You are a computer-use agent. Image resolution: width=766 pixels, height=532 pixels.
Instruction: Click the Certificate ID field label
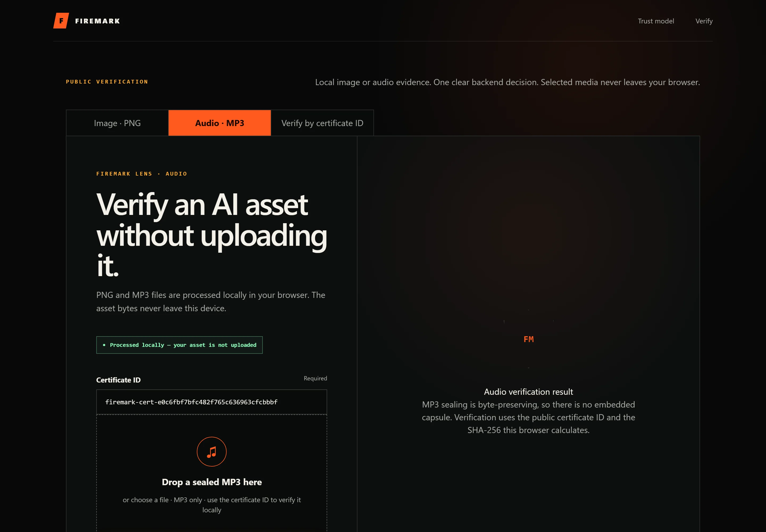[x=118, y=380]
